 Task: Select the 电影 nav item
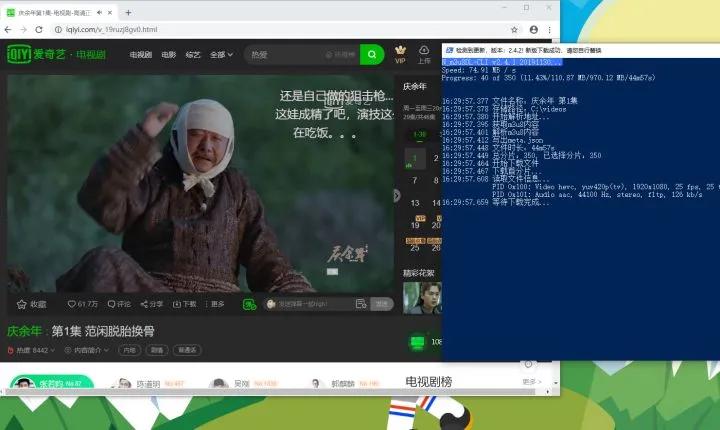click(169, 55)
